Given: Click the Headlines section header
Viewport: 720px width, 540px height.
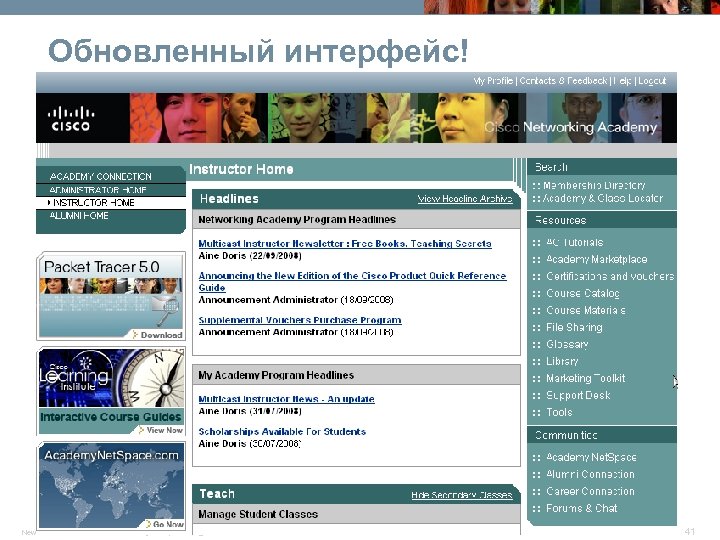Looking at the screenshot, I should [229, 199].
